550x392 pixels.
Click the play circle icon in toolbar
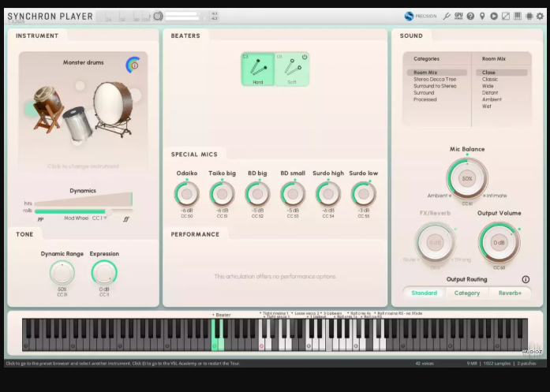point(494,16)
